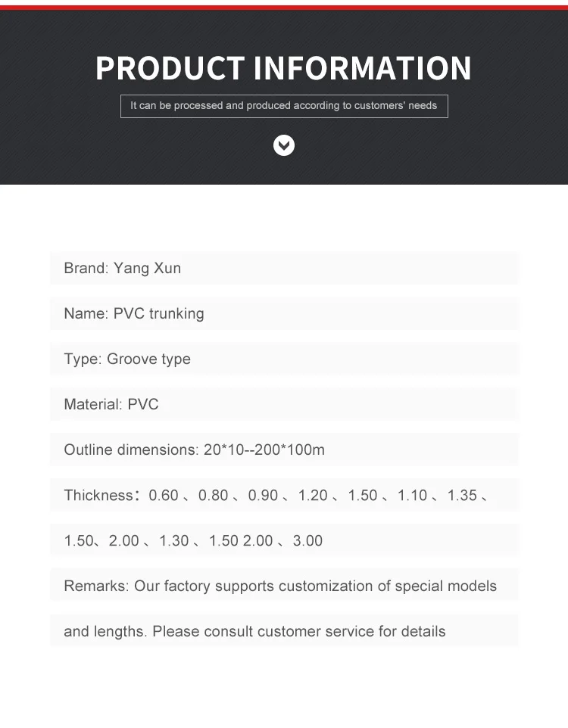Viewport: 568px width, 728px height.
Task: Click the words PVC trunking
Action: [159, 313]
